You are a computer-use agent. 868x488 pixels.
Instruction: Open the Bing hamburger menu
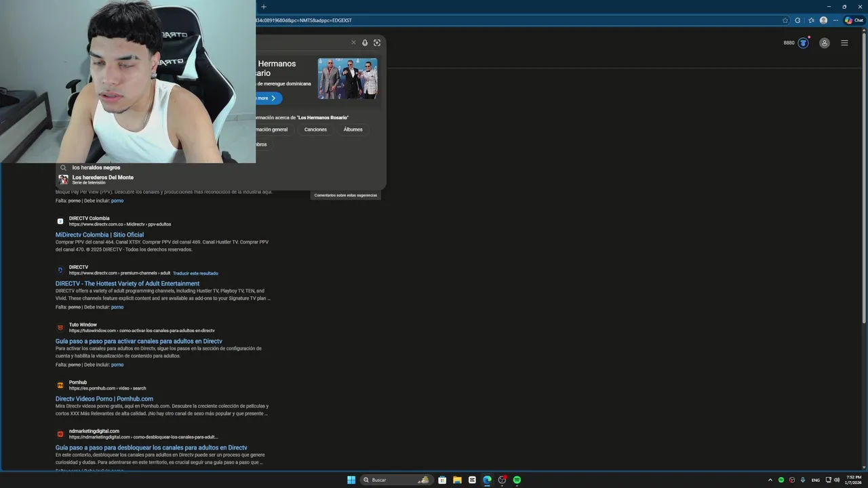(844, 43)
